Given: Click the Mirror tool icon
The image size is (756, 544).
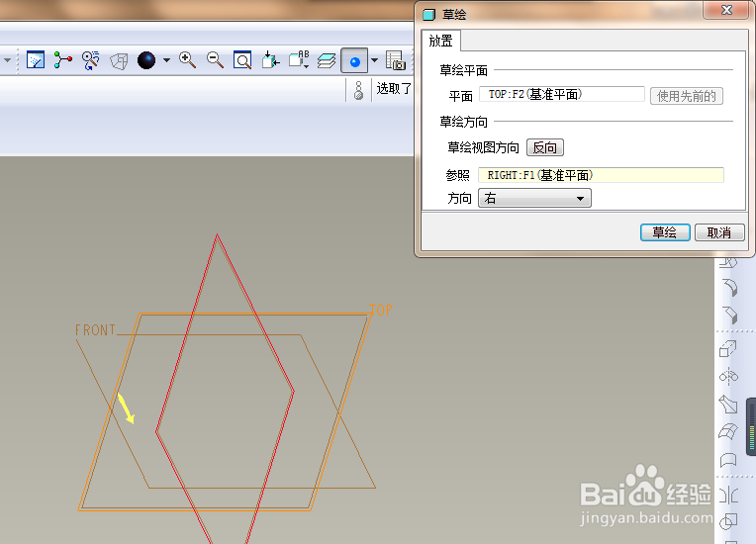Looking at the screenshot, I should click(728, 495).
